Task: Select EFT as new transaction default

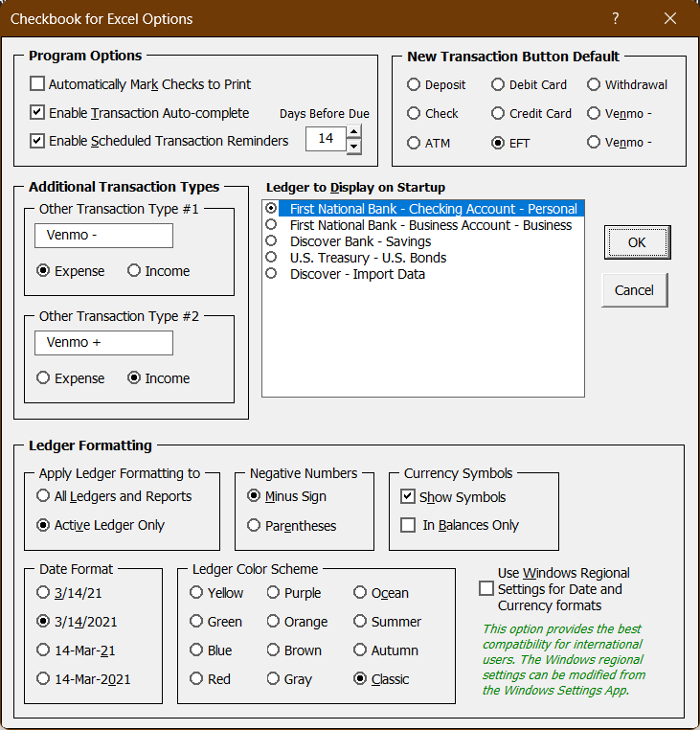Action: [x=498, y=143]
